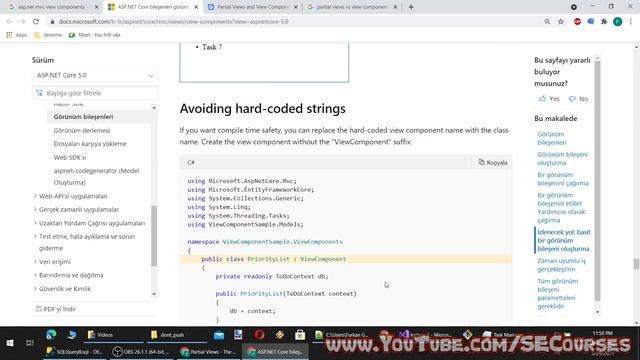640x360 pixels.
Task: Open Dosyaları karşıya yükleme in the sidebar
Action: click(x=90, y=144)
